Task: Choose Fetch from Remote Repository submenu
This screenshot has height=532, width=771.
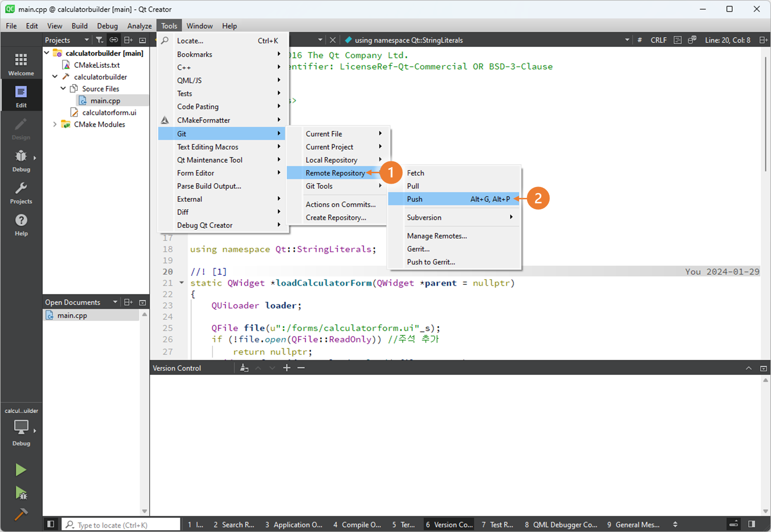Action: (455, 173)
